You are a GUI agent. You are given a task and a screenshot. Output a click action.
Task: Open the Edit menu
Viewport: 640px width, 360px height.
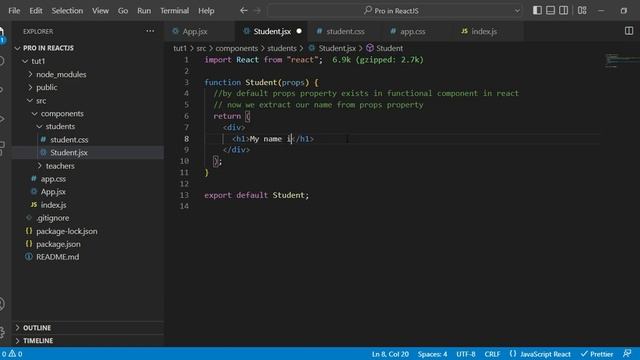(36, 11)
